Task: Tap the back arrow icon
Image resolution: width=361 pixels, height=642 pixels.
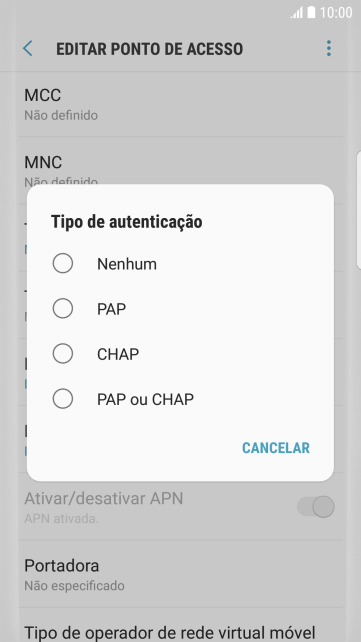Action: [28, 49]
